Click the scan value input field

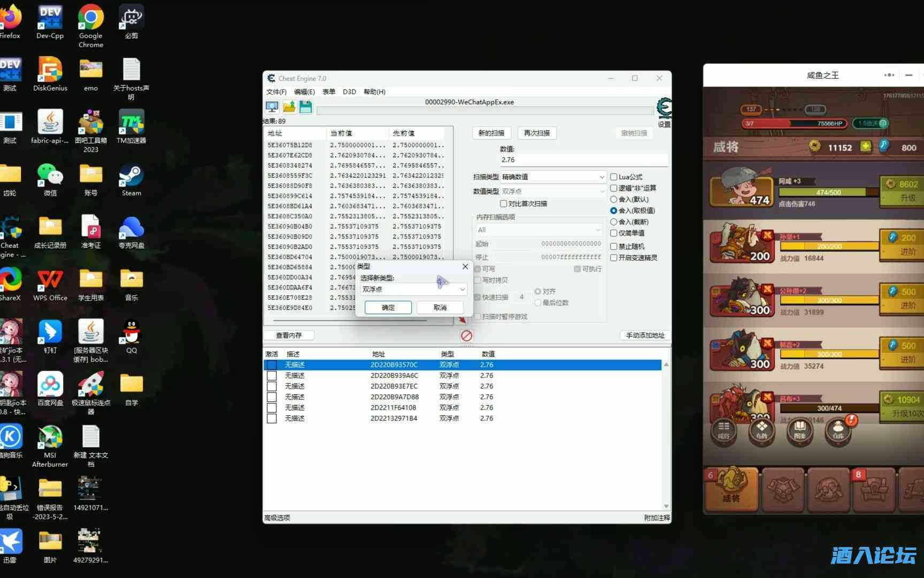(583, 160)
